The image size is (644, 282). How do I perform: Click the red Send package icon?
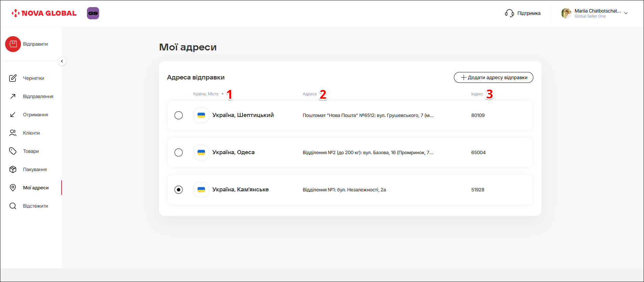tap(13, 44)
